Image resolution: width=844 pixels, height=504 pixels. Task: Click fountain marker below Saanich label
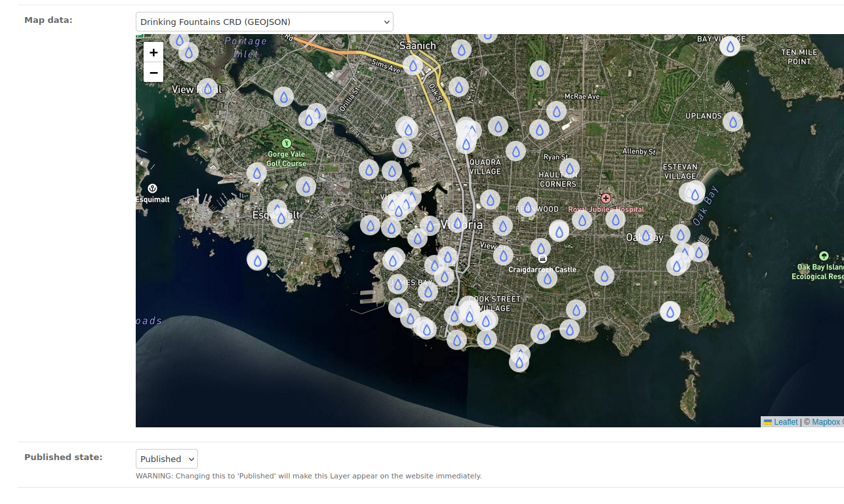click(412, 65)
